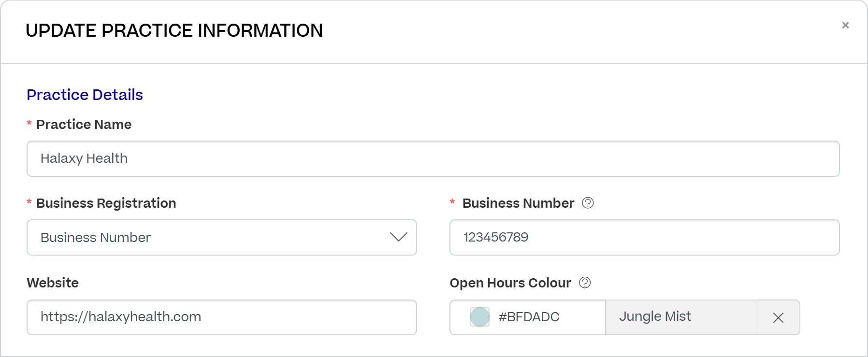Click the Website field label
This screenshot has height=357, width=868.
[53, 283]
